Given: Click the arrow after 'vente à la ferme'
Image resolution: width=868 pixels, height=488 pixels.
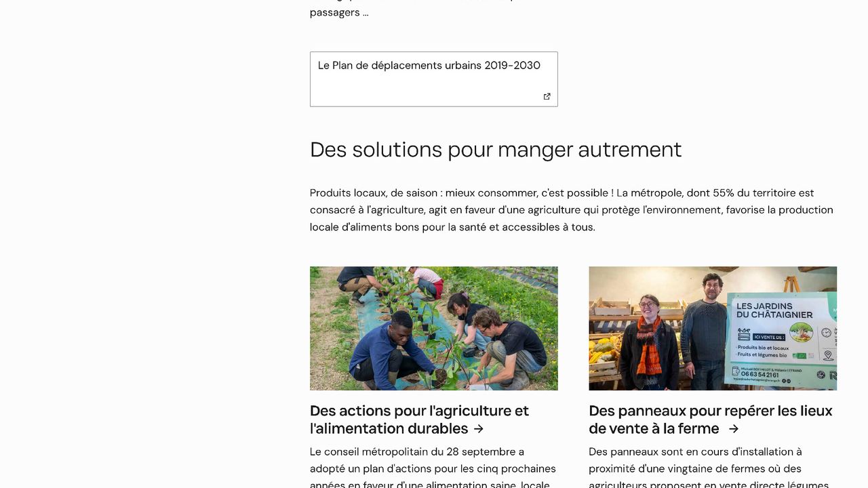Looking at the screenshot, I should (x=734, y=429).
